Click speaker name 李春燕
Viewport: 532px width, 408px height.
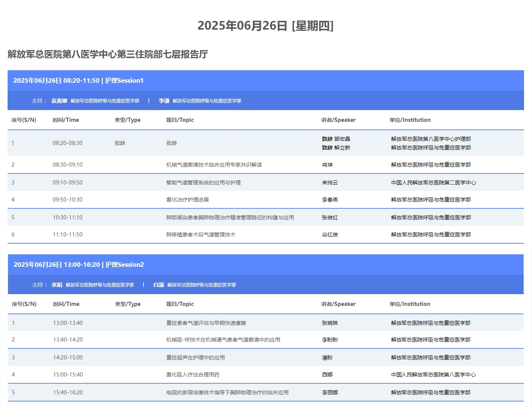point(330,200)
